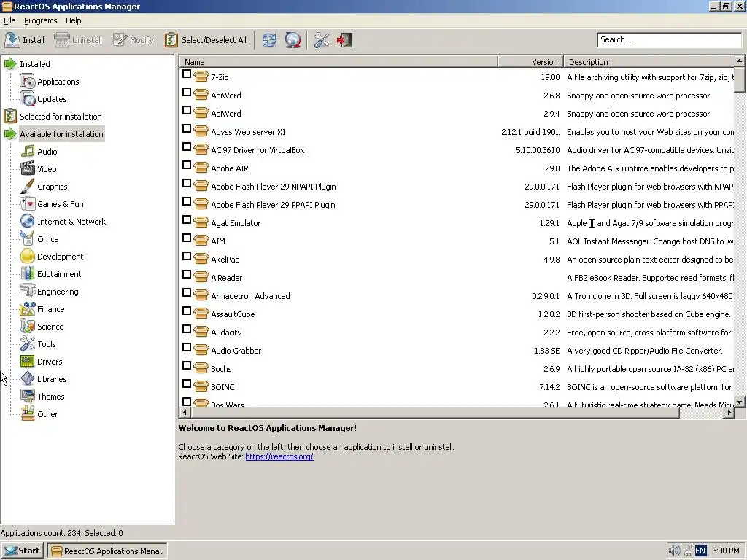Image resolution: width=747 pixels, height=560 pixels.
Task: Click the Install toolbar button
Action: (25, 40)
